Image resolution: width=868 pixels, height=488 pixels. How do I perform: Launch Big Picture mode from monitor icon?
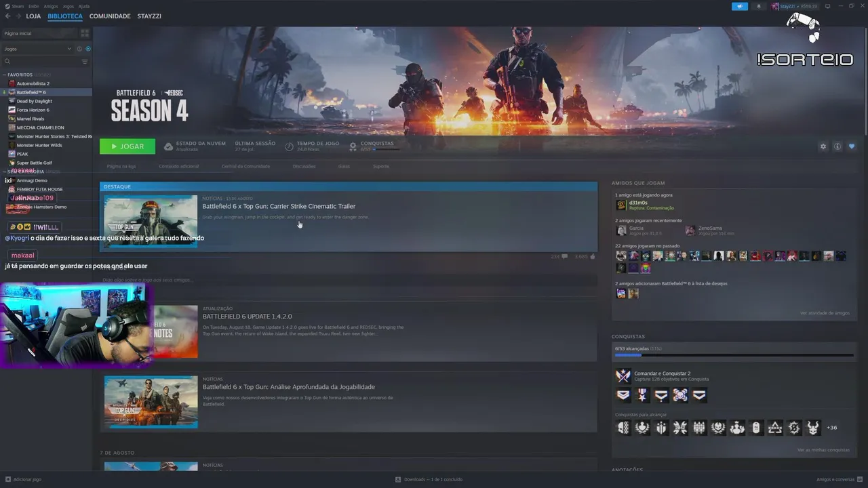(827, 6)
